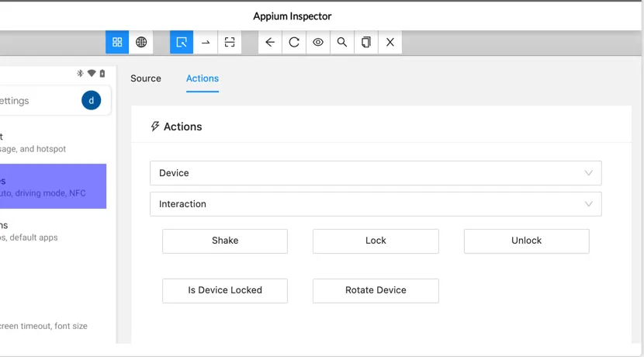
Task: Copy XML source via clipboard icon
Action: (366, 43)
